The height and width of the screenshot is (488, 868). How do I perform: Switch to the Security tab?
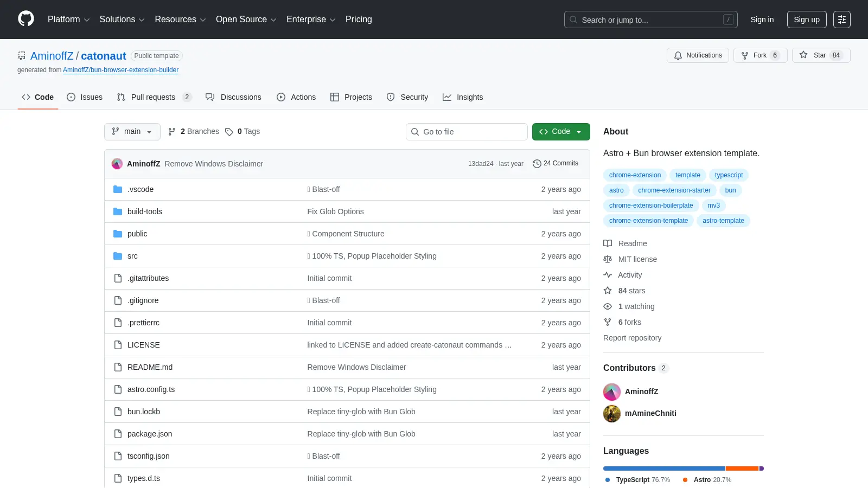click(x=407, y=97)
